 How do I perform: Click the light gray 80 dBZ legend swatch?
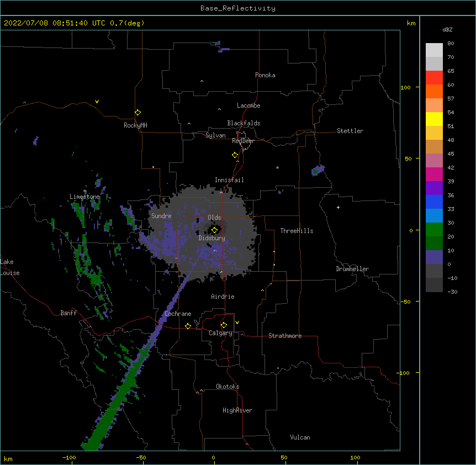(x=434, y=50)
